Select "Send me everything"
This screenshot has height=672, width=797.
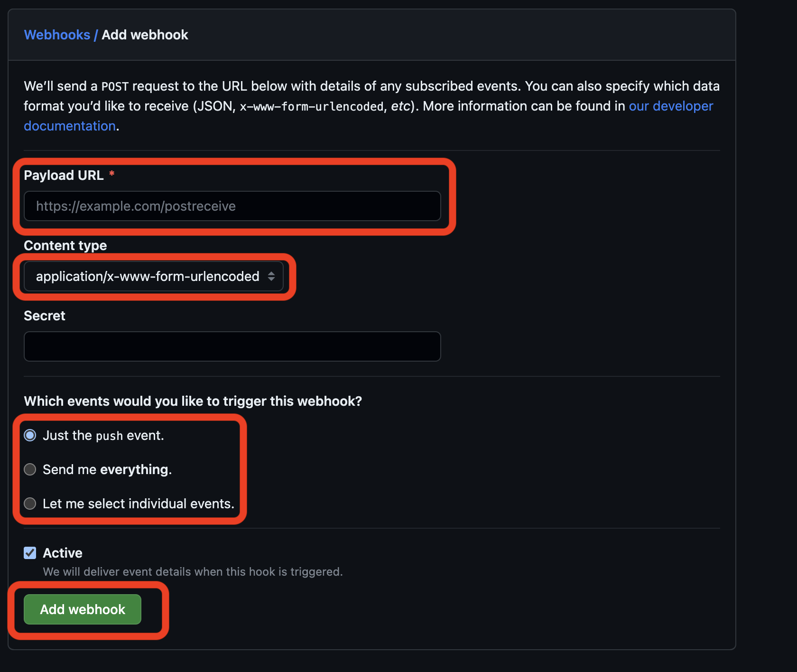tap(30, 469)
